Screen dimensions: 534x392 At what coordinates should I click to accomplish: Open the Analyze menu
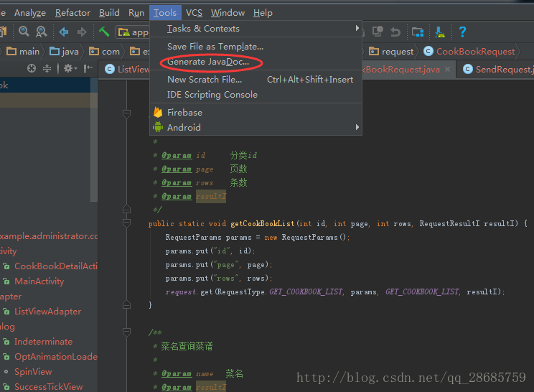point(30,13)
